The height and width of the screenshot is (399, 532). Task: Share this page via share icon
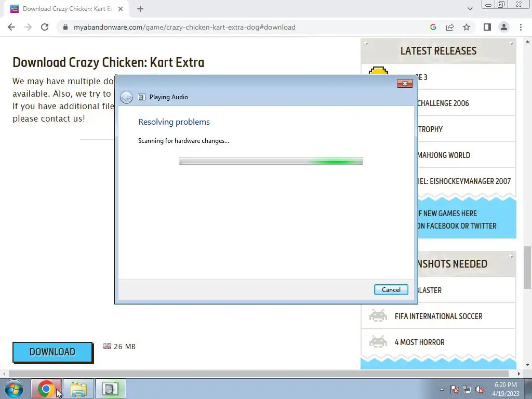click(x=450, y=27)
